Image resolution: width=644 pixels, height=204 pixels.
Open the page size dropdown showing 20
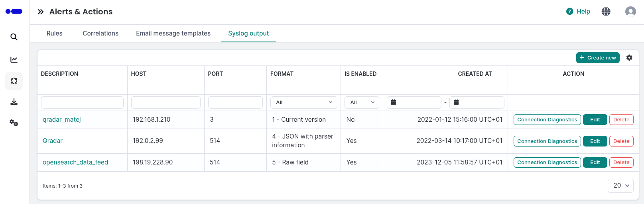pyautogui.click(x=620, y=186)
